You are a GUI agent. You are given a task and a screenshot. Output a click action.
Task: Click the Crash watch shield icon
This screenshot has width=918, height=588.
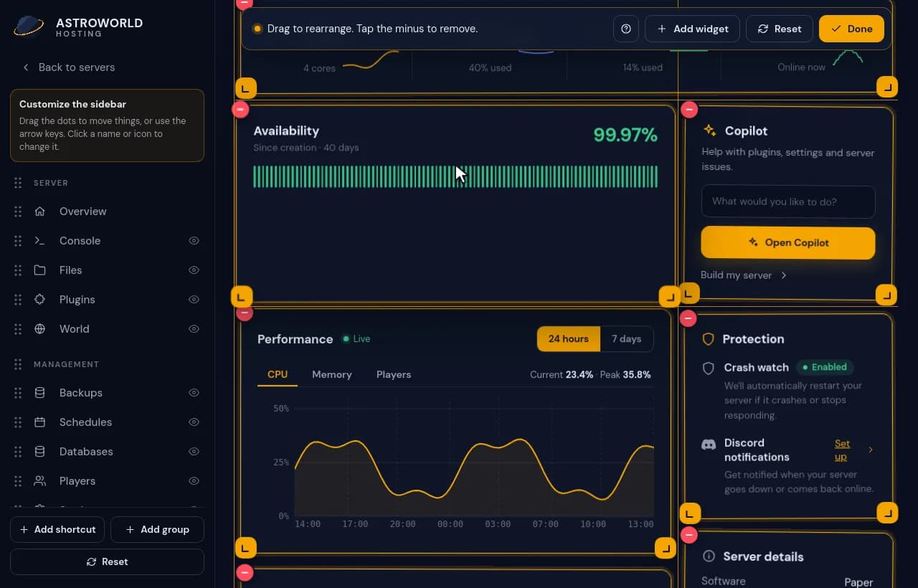pyautogui.click(x=709, y=368)
